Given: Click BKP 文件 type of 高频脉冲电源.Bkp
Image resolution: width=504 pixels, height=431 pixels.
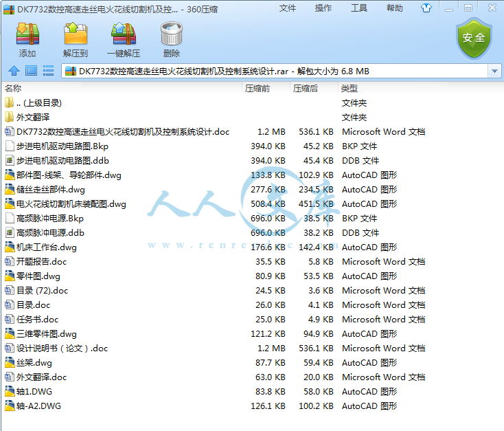Looking at the screenshot, I should pyautogui.click(x=359, y=218).
